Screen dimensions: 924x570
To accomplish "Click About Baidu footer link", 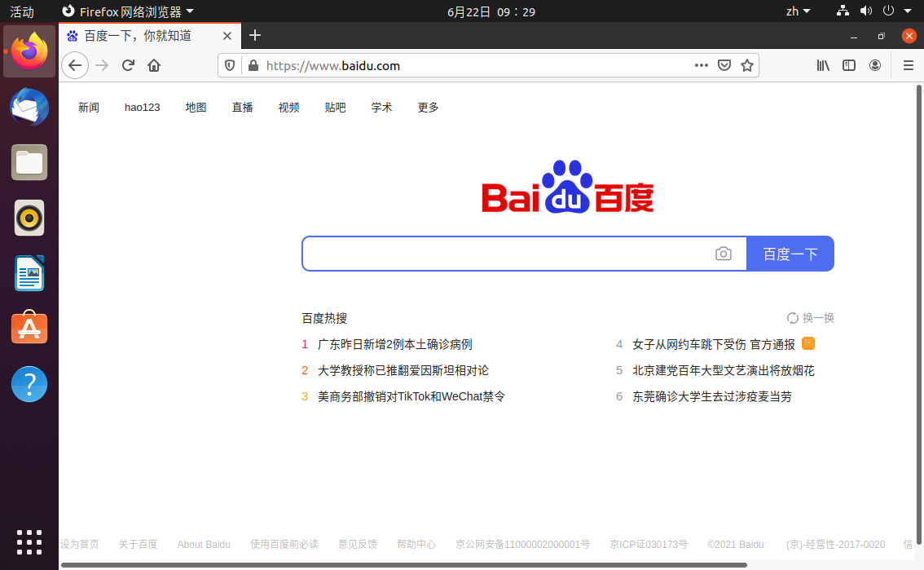I will [x=204, y=544].
